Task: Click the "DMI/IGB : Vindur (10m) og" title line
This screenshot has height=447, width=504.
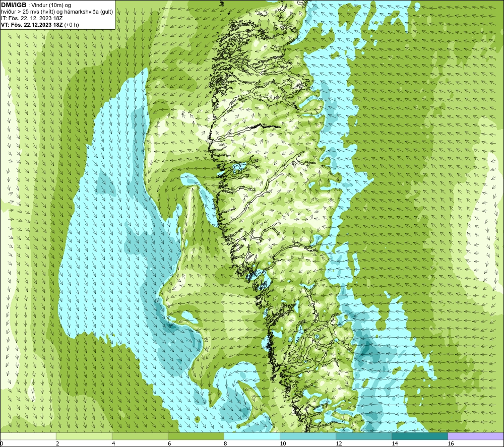Action: coord(36,5)
